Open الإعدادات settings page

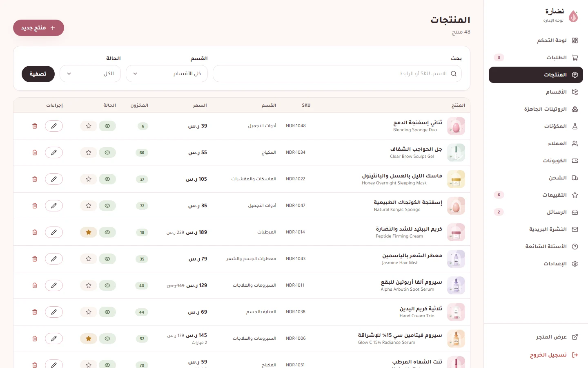click(x=536, y=264)
